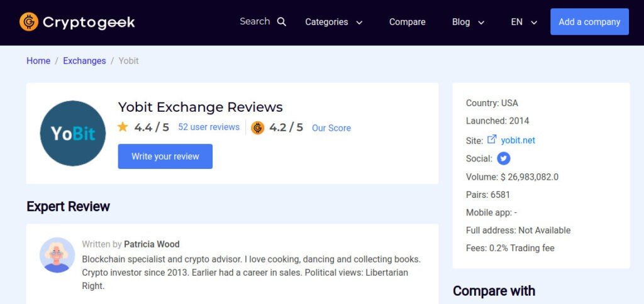Click the Write your review button
Viewport: 644px width, 304px height.
165,156
